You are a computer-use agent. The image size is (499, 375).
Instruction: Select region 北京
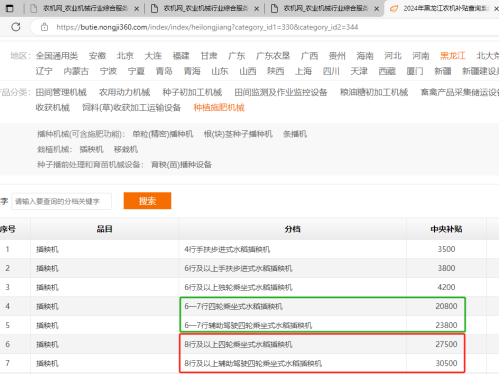point(125,56)
